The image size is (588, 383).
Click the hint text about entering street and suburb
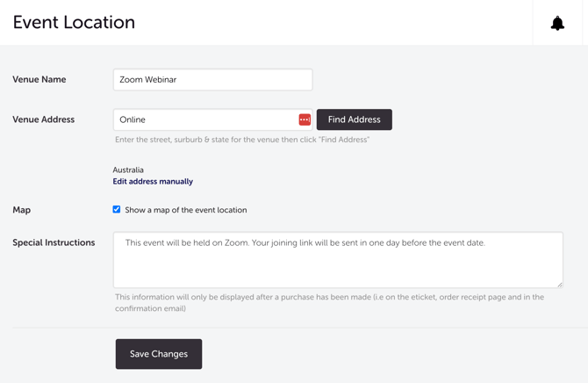242,140
